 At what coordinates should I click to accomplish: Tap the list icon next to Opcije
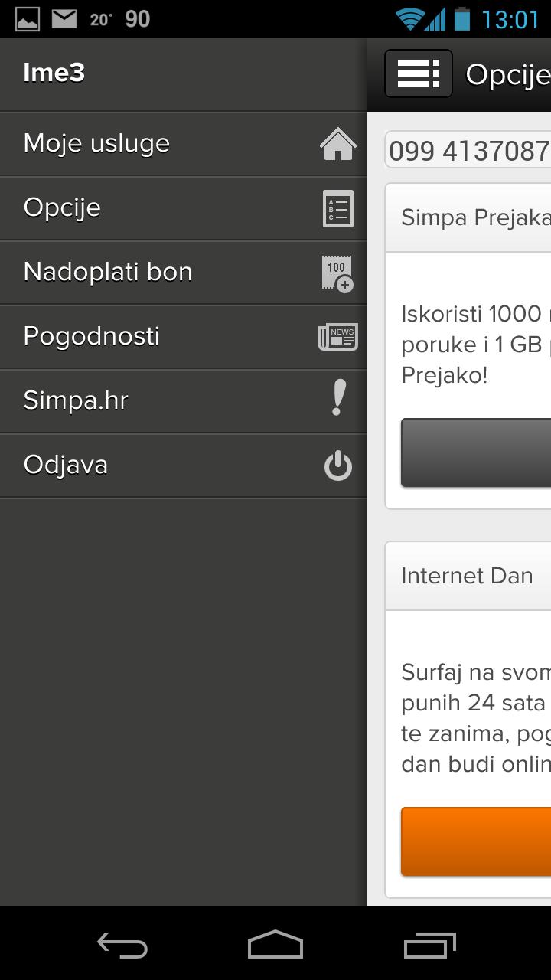337,208
